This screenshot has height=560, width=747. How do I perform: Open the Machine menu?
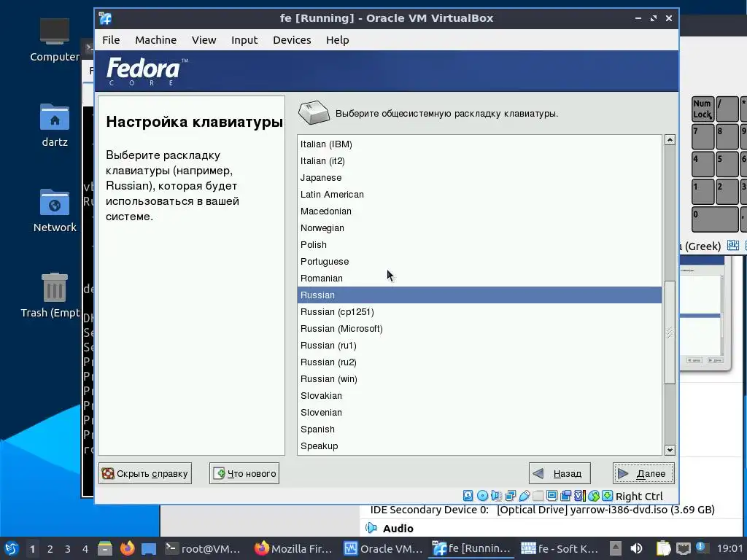click(156, 40)
